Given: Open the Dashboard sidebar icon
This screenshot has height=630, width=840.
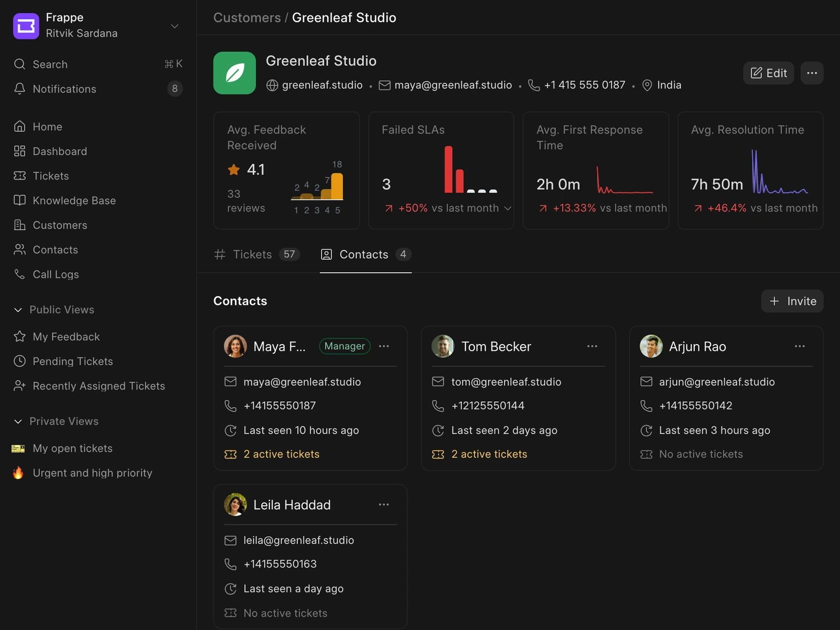Looking at the screenshot, I should 20,151.
